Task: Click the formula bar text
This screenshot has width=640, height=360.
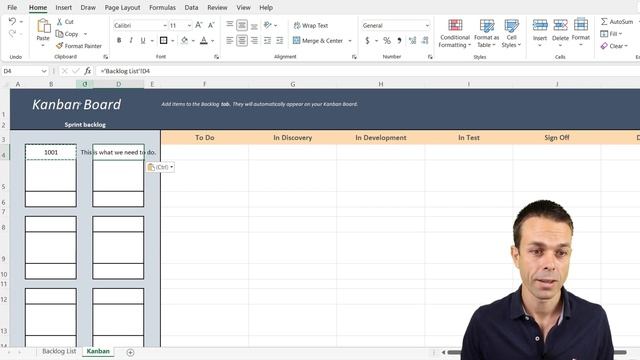Action: tap(125, 71)
